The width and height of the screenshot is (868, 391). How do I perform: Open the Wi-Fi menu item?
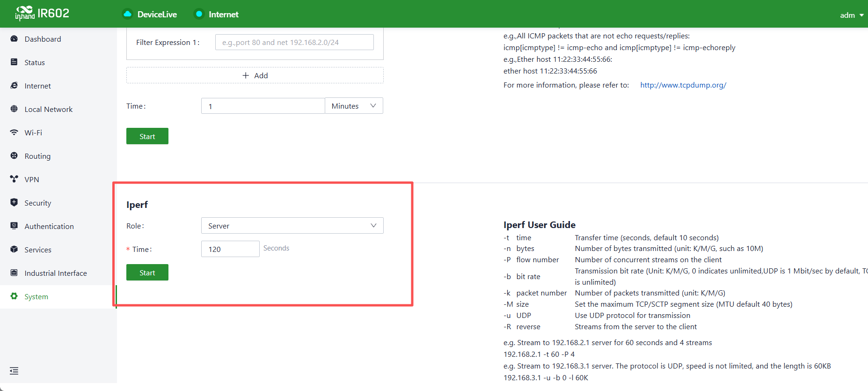(x=58, y=133)
